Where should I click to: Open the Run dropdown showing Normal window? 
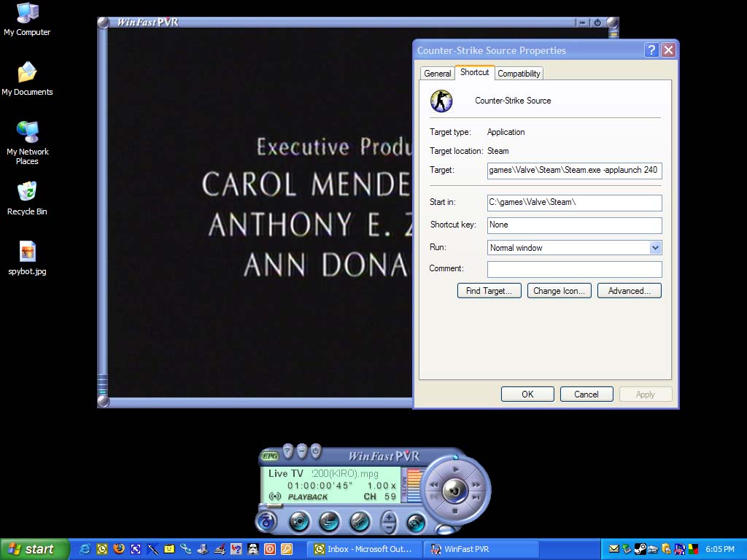coord(655,248)
